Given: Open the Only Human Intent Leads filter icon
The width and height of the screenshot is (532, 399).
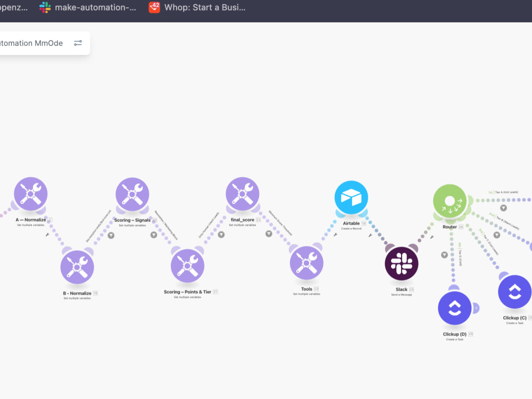Looking at the screenshot, I should click(221, 235).
